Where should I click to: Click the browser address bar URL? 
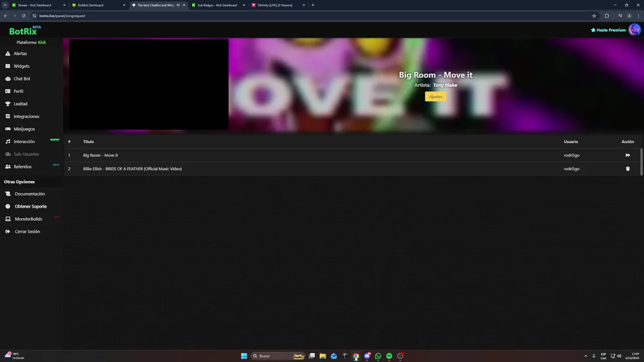click(x=62, y=16)
